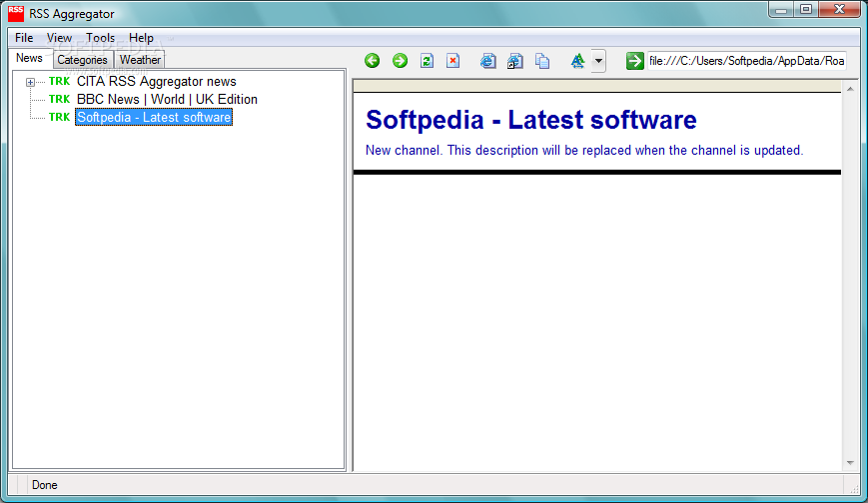Click the 'Done' status bar text
Image resolution: width=868 pixels, height=503 pixels.
click(x=45, y=485)
